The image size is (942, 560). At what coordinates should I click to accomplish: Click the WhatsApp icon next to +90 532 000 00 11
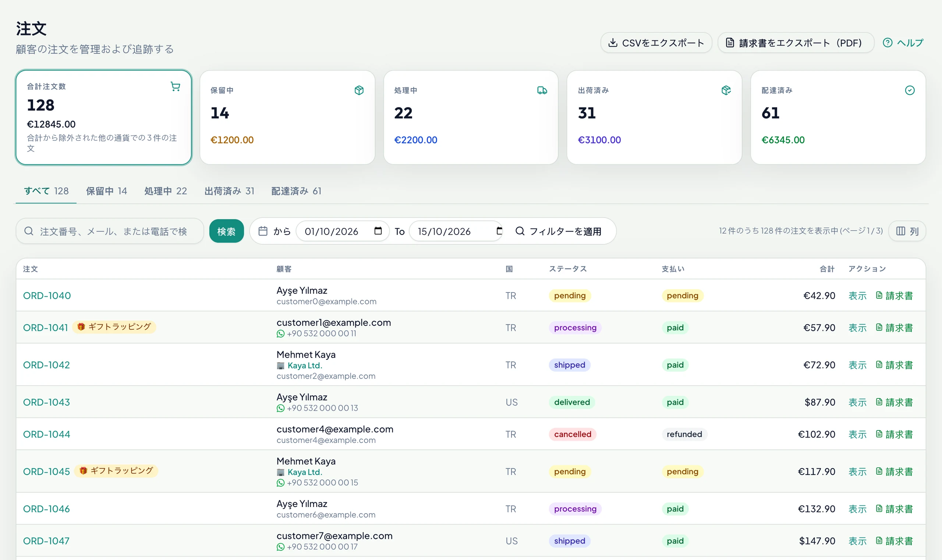click(x=280, y=334)
